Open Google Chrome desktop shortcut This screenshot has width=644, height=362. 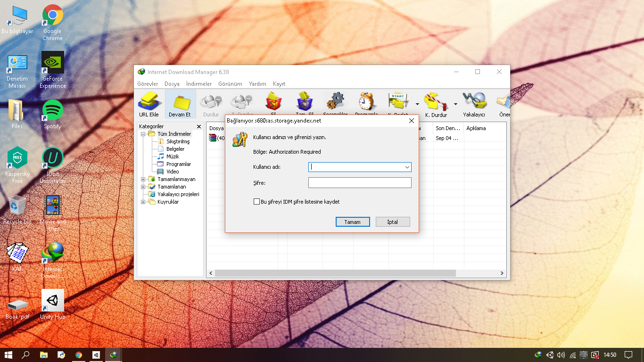(x=52, y=23)
